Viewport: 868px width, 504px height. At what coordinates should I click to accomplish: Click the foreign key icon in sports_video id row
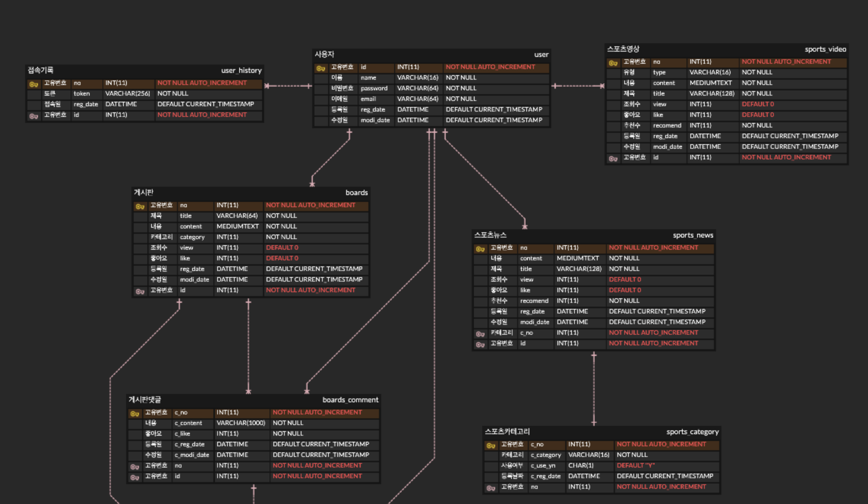click(613, 158)
